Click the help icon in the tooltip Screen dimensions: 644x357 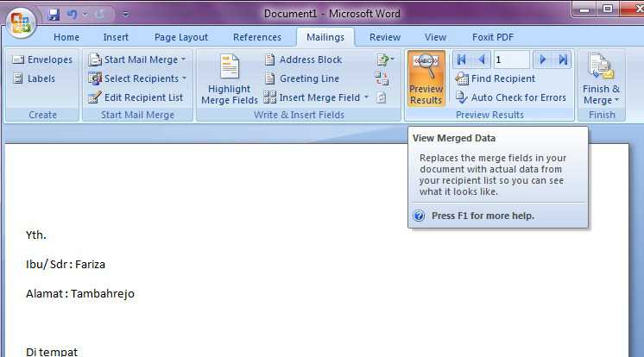point(419,216)
